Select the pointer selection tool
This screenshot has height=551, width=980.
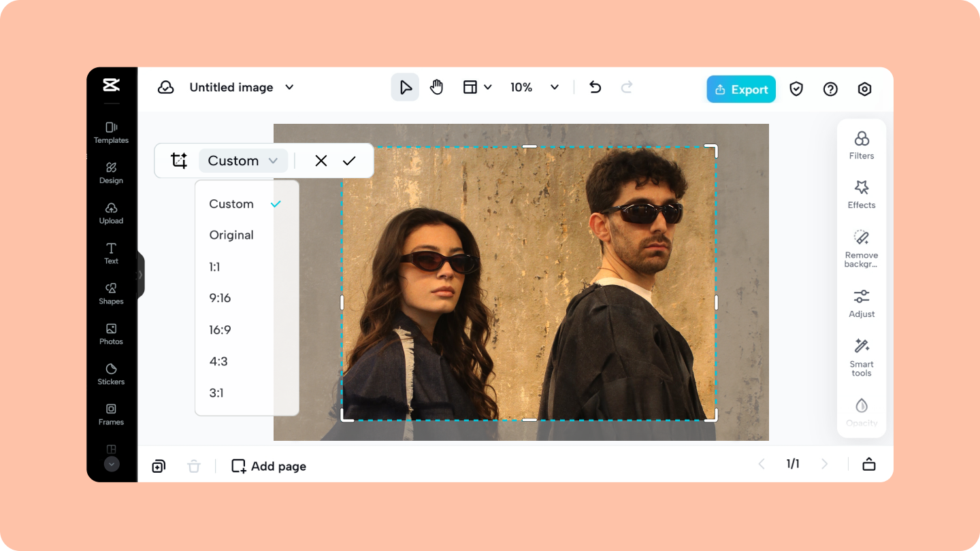coord(405,87)
